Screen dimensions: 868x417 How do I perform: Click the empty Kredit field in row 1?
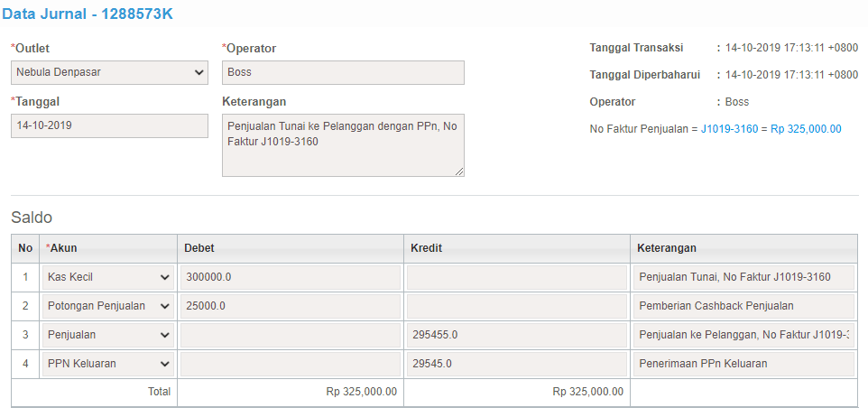(x=516, y=277)
